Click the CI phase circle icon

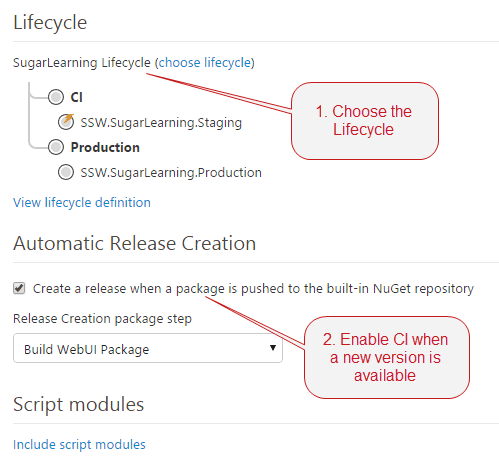(56, 97)
